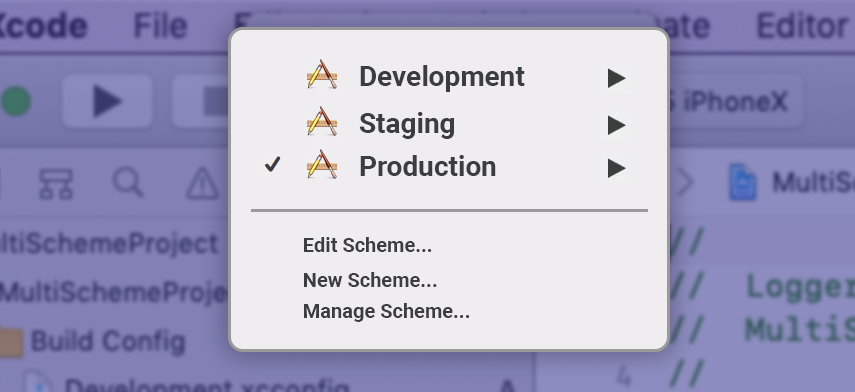The image size is (855, 392).
Task: Choose New Scheme...
Action: pyautogui.click(x=370, y=280)
